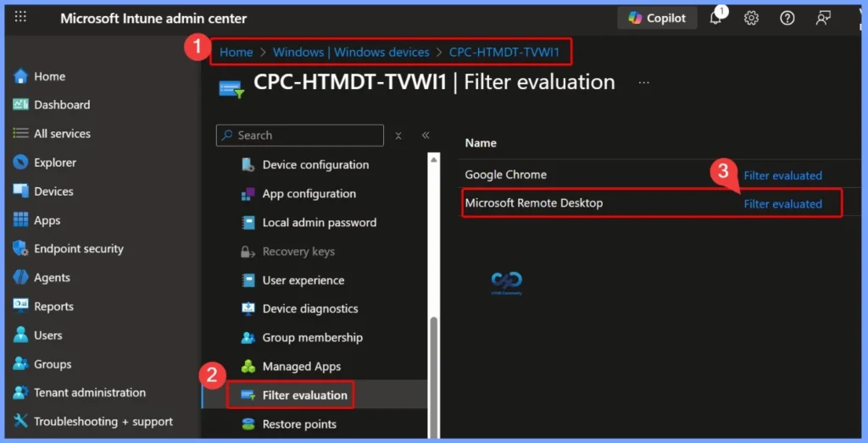Click the User experience icon
The image size is (868, 443).
click(x=248, y=280)
